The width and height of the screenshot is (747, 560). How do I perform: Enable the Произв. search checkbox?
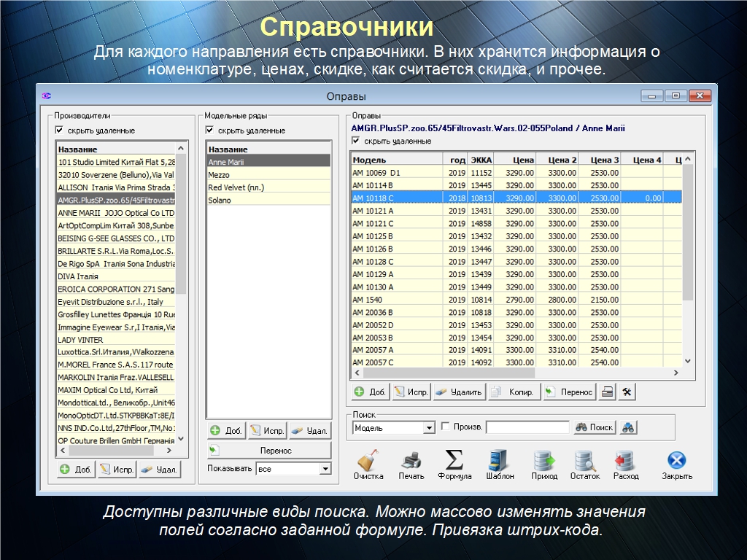tap(445, 427)
